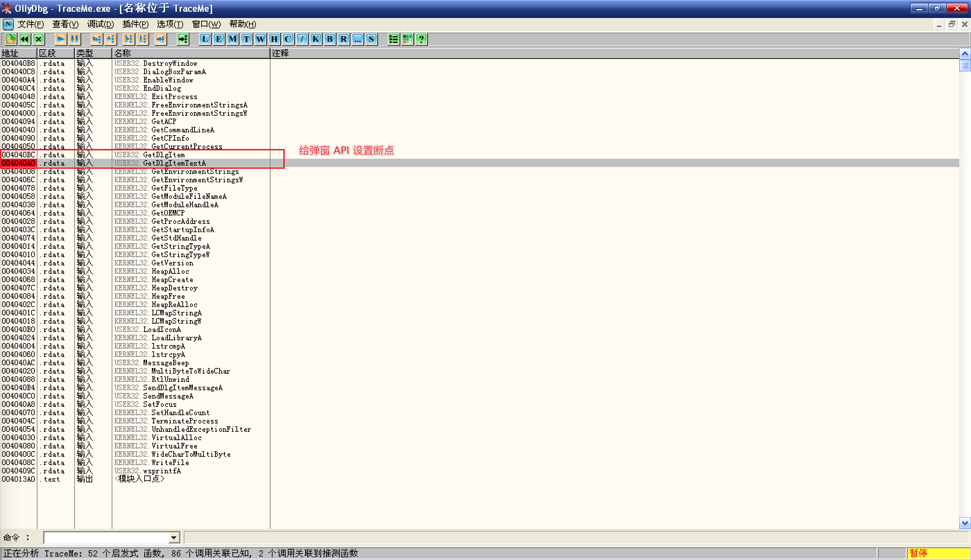The image size is (971, 560).
Task: Show the Executable modules E window
Action: (x=218, y=39)
